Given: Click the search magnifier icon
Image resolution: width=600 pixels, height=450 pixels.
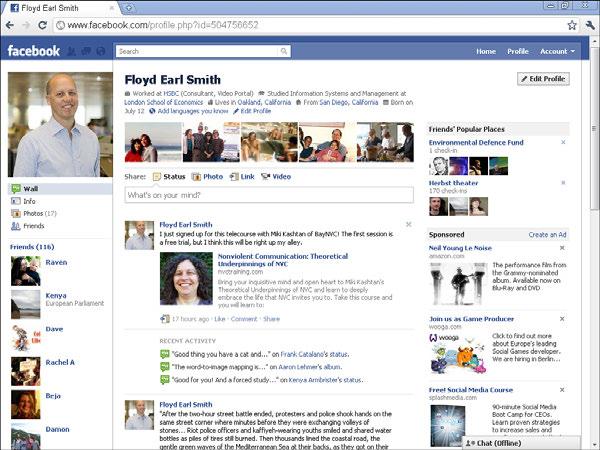Looking at the screenshot, I should [284, 51].
